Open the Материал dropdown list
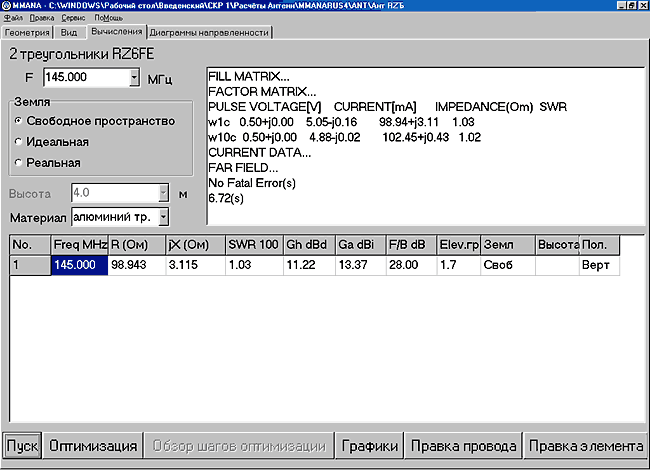 click(163, 217)
